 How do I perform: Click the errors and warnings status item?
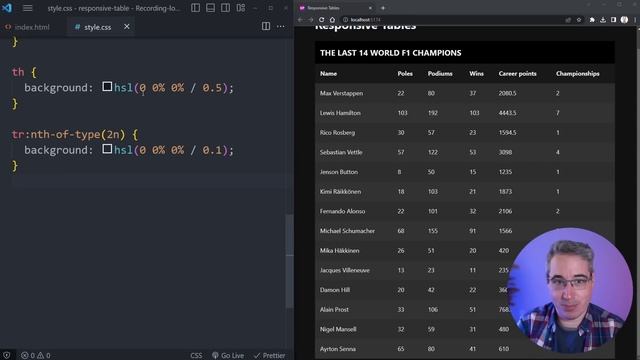(36, 356)
